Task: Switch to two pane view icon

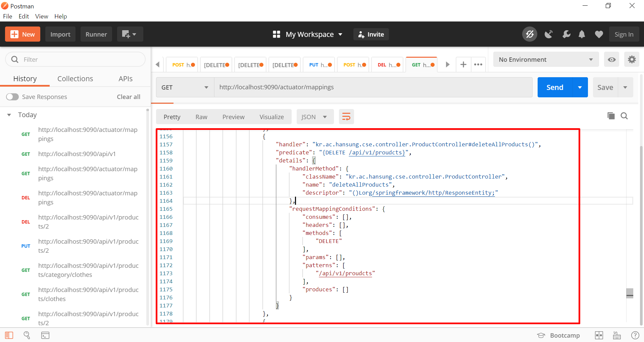Action: pos(599,335)
